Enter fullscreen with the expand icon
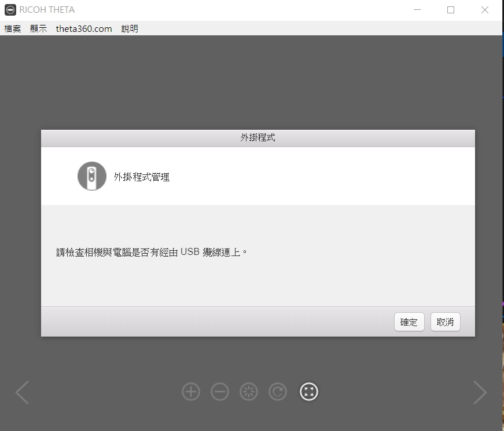The width and height of the screenshot is (504, 431). click(309, 392)
